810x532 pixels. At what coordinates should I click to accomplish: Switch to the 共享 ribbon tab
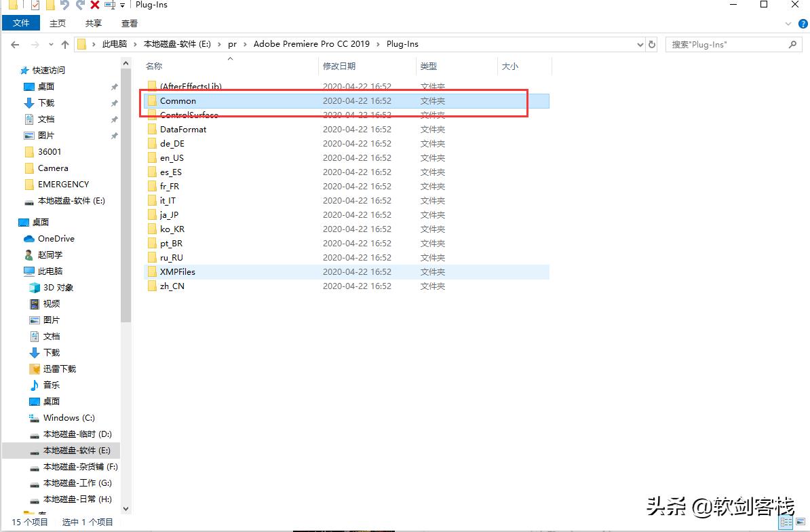click(94, 23)
